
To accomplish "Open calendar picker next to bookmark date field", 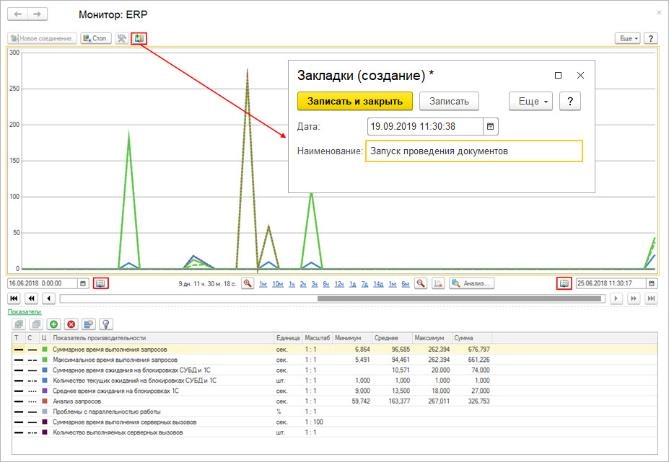I will [490, 127].
